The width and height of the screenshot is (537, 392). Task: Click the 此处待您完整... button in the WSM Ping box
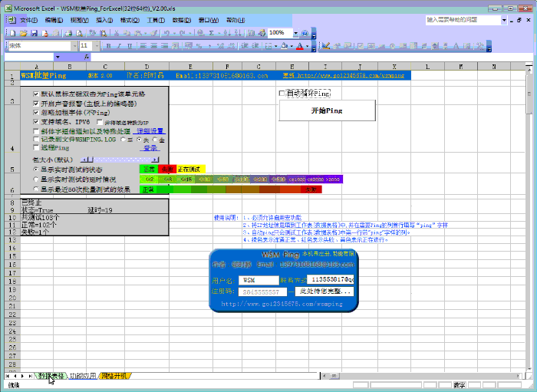click(x=325, y=291)
